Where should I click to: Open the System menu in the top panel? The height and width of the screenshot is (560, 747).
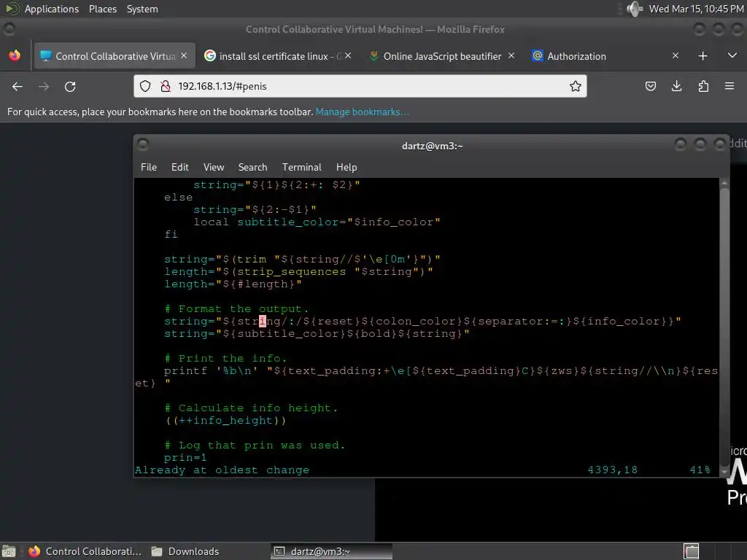[x=142, y=9]
